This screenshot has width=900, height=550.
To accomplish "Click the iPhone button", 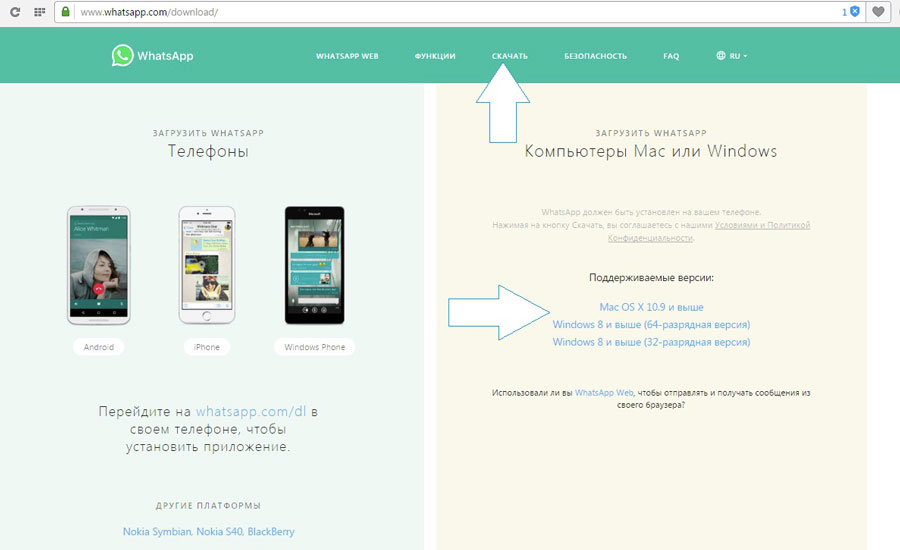I will (207, 347).
